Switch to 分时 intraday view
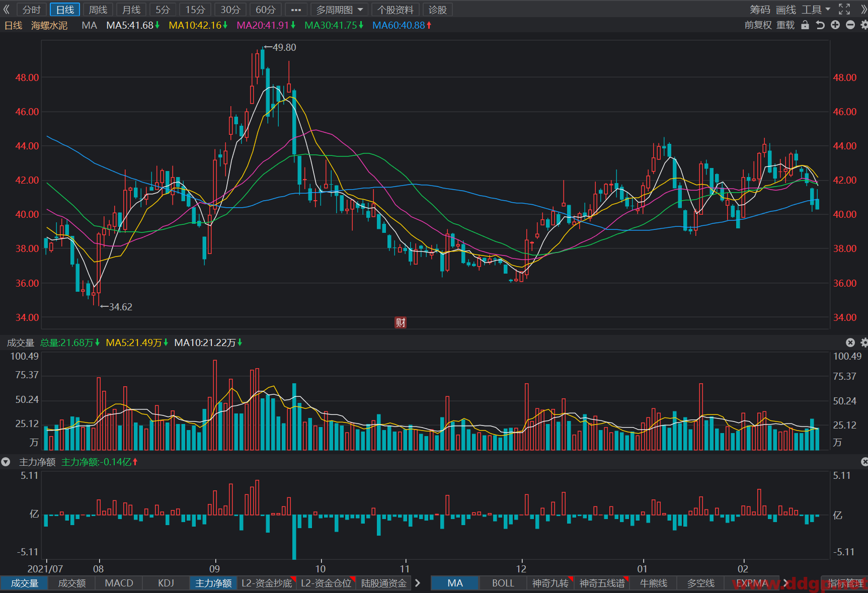Screen dimensions: 868x593 tap(31, 10)
